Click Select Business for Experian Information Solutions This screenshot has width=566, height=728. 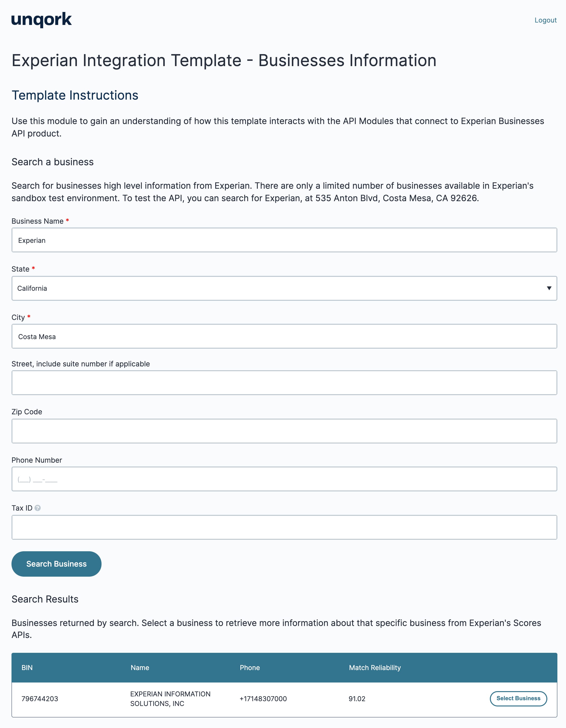tap(518, 698)
